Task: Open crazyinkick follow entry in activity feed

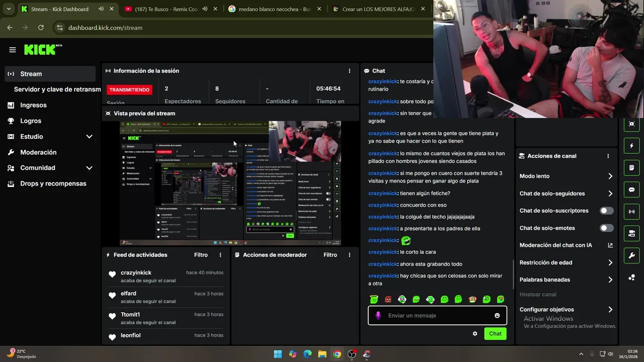Action: click(166, 276)
